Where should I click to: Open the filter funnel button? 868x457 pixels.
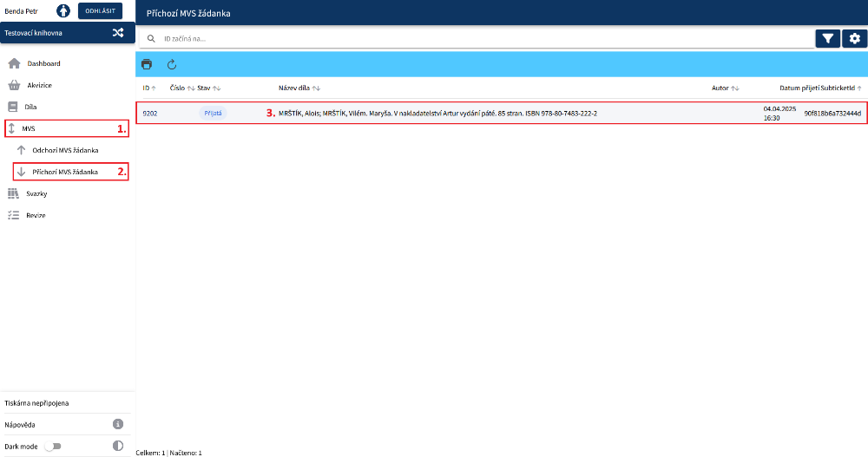(828, 38)
